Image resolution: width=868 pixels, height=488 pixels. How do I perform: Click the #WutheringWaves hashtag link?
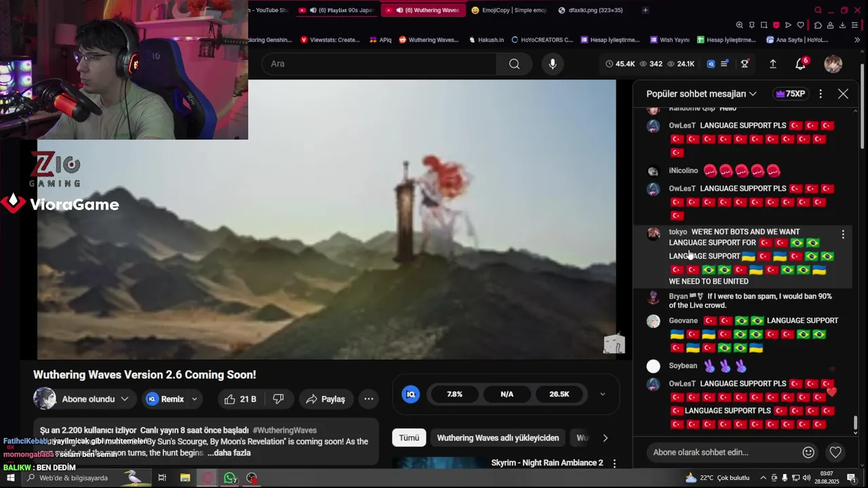tap(284, 430)
